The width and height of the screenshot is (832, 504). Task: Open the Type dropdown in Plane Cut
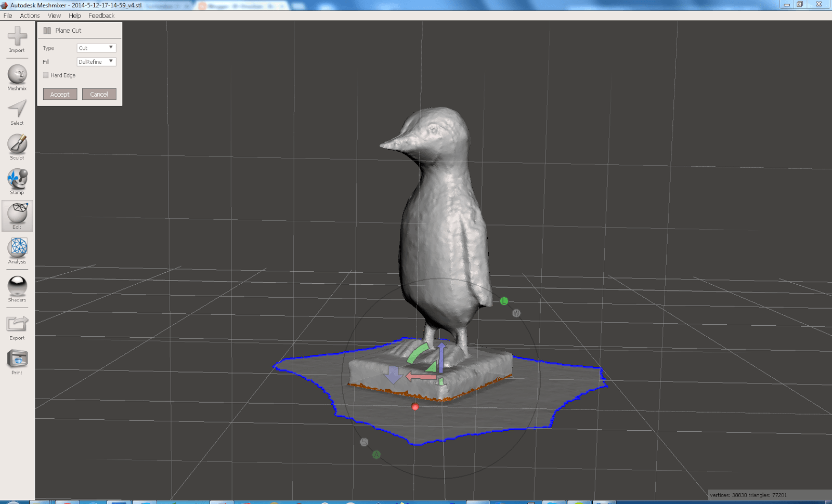(96, 47)
